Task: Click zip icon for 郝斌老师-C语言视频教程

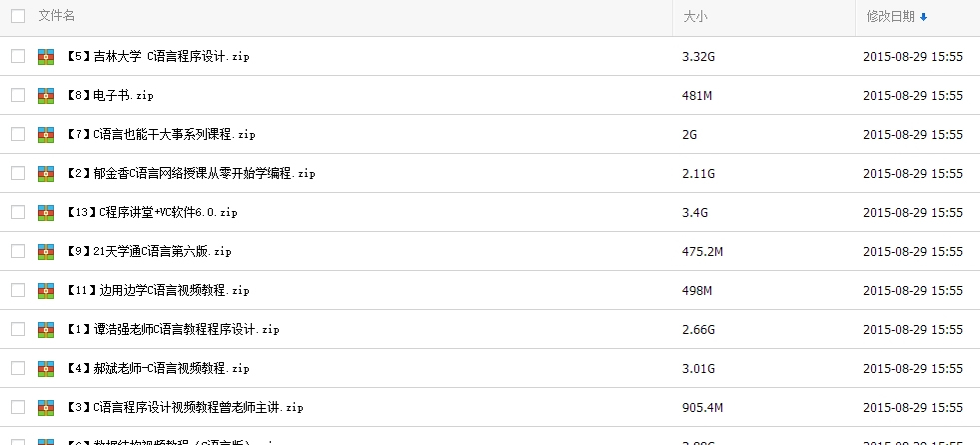Action: (46, 369)
